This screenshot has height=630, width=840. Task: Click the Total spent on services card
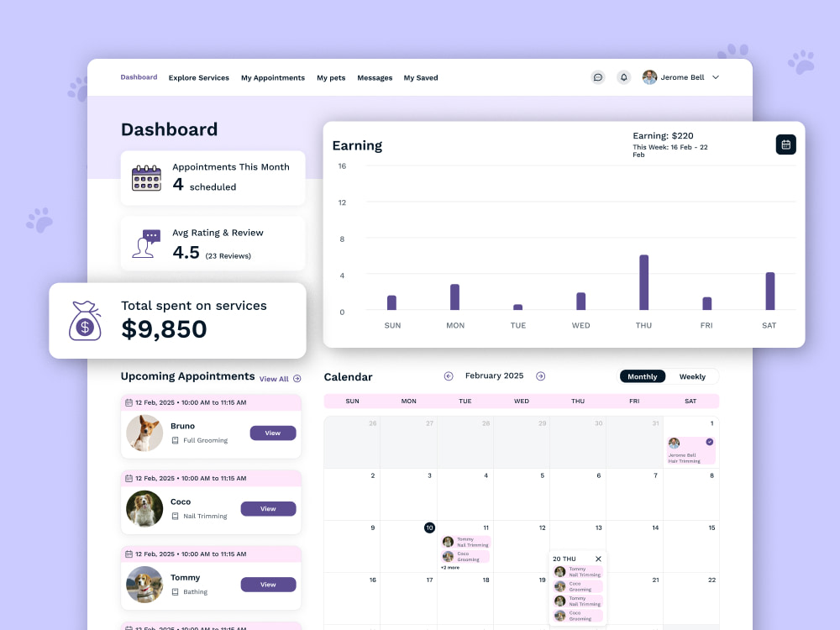[x=177, y=320]
